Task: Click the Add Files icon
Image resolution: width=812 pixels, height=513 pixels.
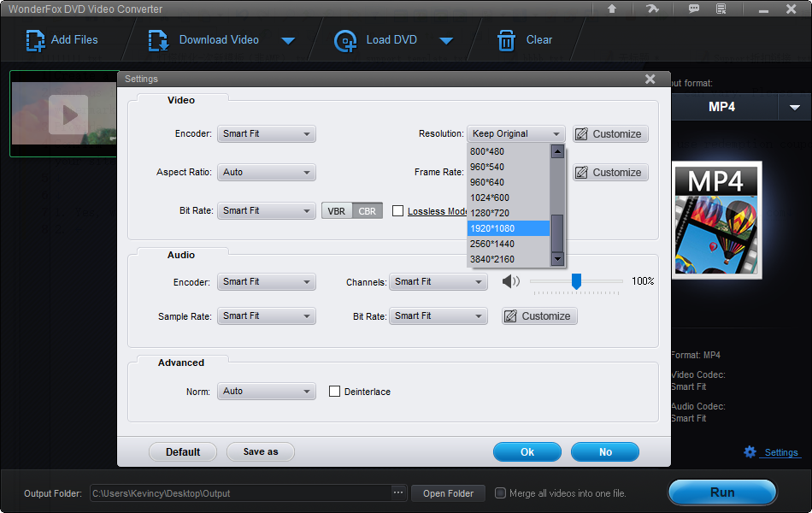Action: pos(36,39)
